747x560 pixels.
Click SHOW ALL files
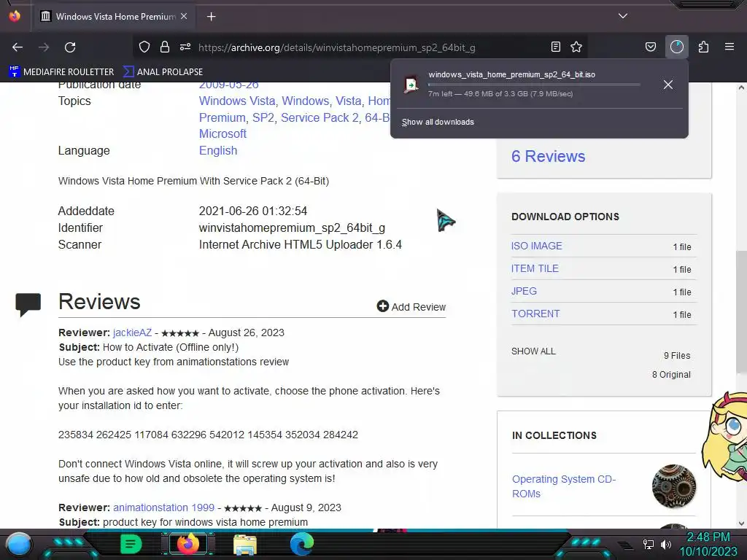[533, 351]
